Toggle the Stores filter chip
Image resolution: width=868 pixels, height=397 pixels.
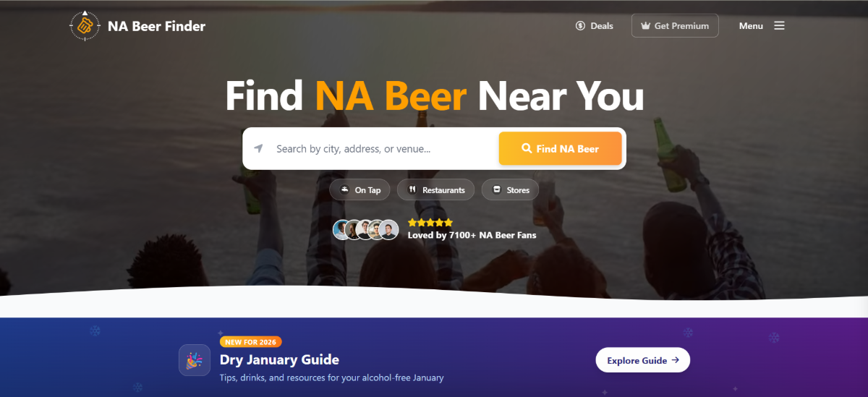(x=510, y=190)
